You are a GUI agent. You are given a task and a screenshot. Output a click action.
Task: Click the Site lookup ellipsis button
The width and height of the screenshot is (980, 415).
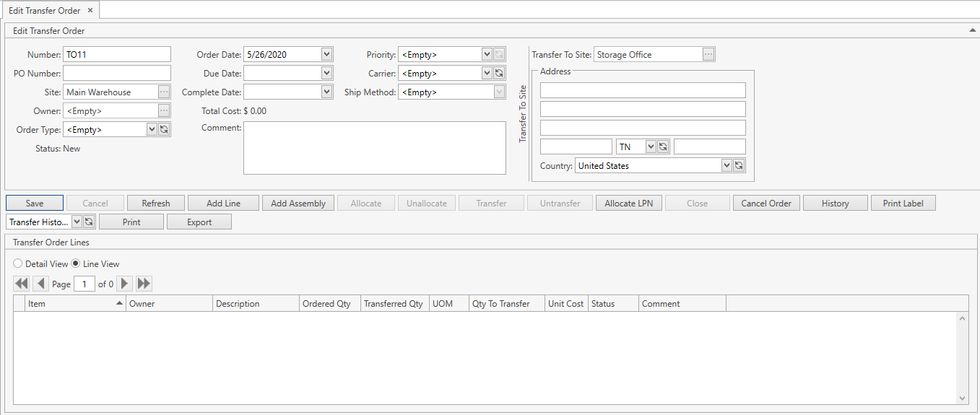(164, 92)
